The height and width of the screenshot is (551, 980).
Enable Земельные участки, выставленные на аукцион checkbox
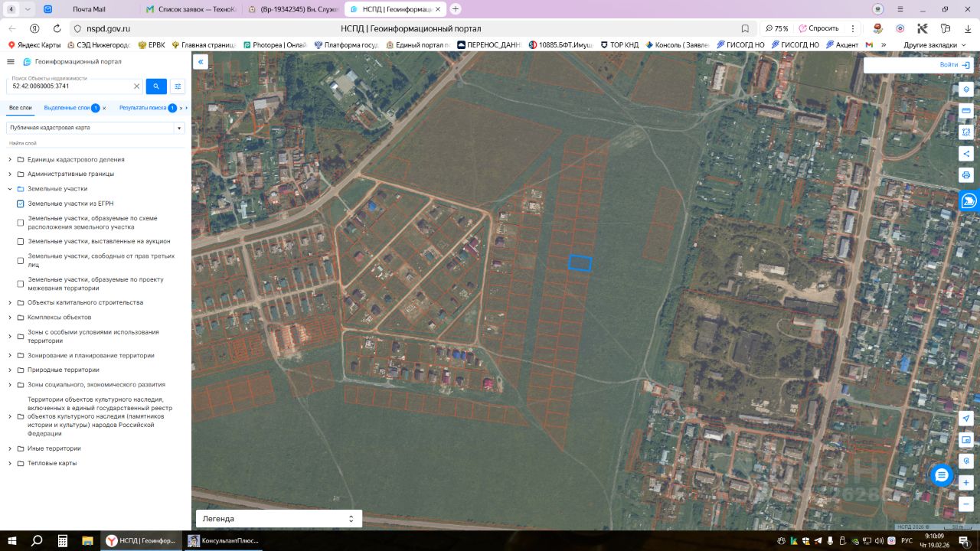21,241
